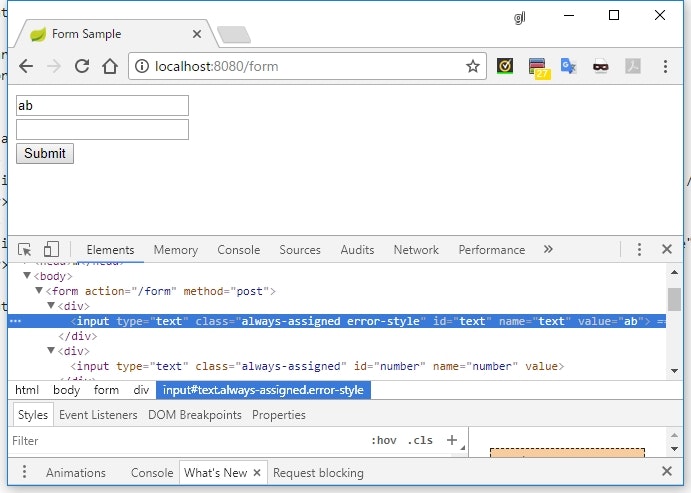Open the Performance panel
Image resolution: width=691 pixels, height=493 pixels.
(x=491, y=250)
